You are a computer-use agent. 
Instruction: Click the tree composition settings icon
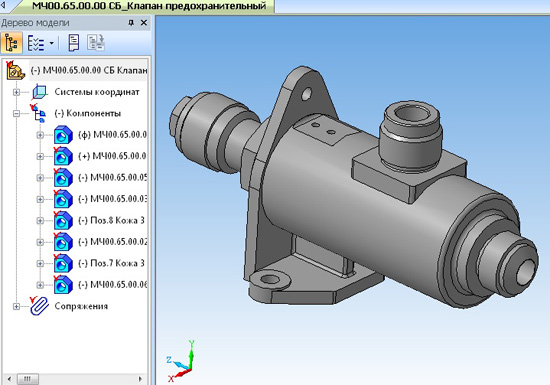[96, 42]
